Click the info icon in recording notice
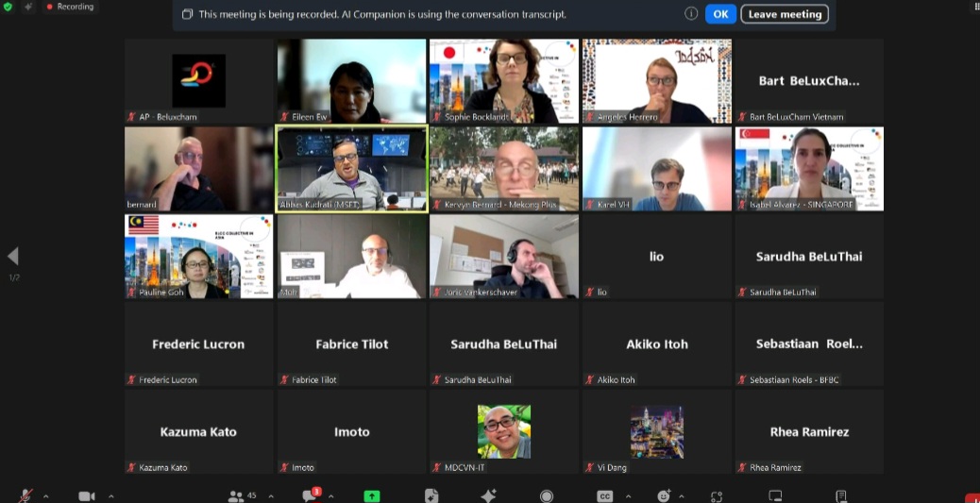Viewport: 980px width, 503px height. pyautogui.click(x=691, y=14)
